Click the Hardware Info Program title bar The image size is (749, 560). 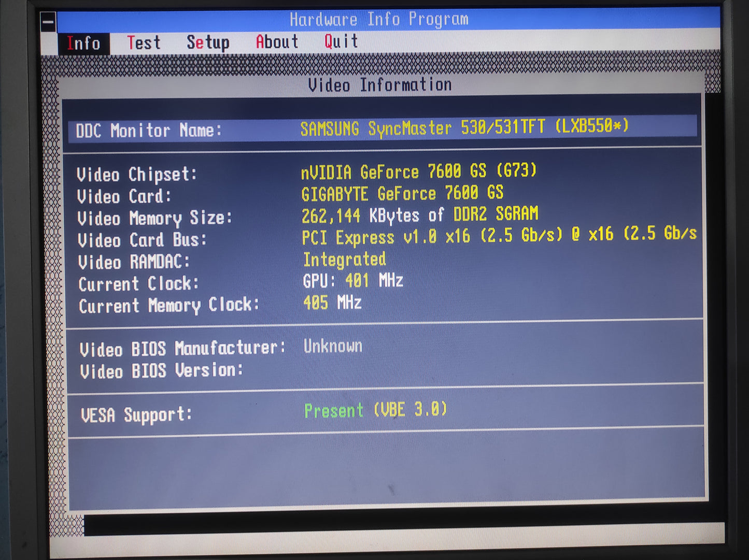tap(378, 20)
